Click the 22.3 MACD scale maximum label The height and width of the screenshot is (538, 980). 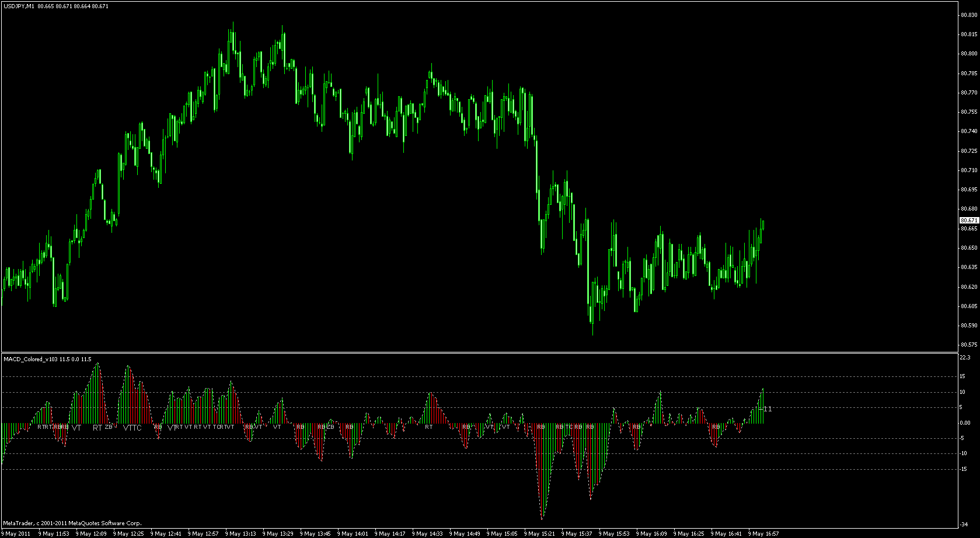tap(965, 357)
